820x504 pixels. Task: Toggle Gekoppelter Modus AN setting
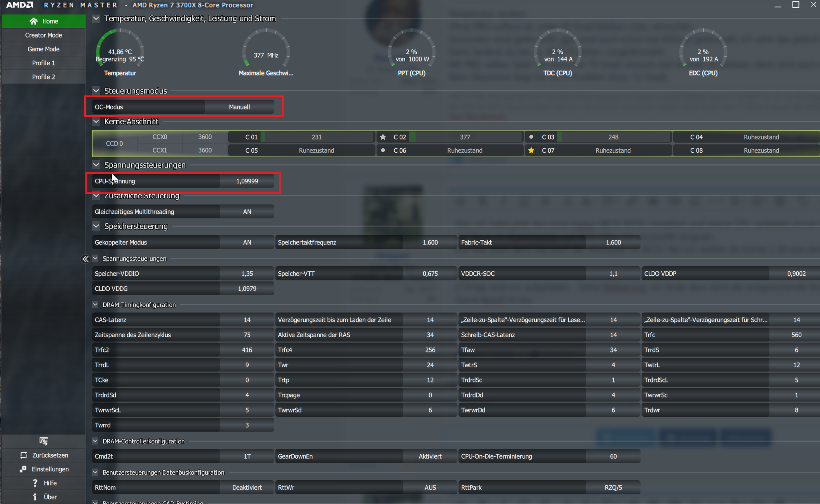(x=247, y=243)
